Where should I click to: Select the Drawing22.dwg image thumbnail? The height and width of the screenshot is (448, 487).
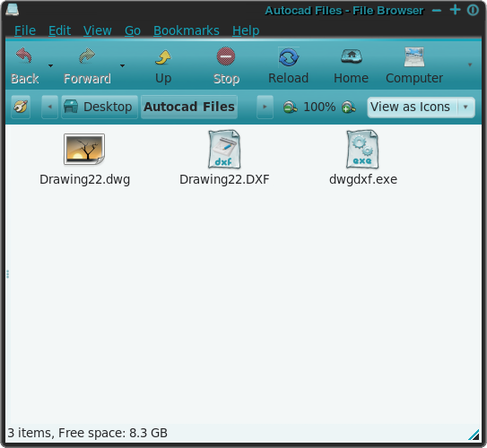[84, 150]
